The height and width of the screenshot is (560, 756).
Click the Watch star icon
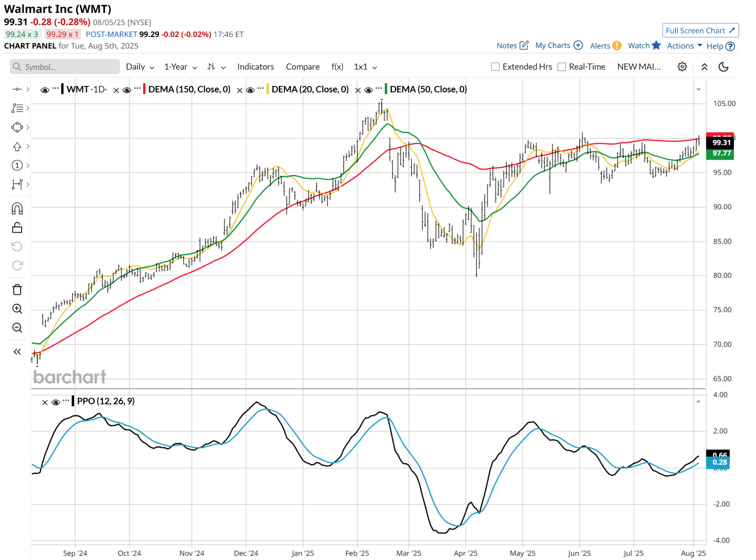click(656, 45)
